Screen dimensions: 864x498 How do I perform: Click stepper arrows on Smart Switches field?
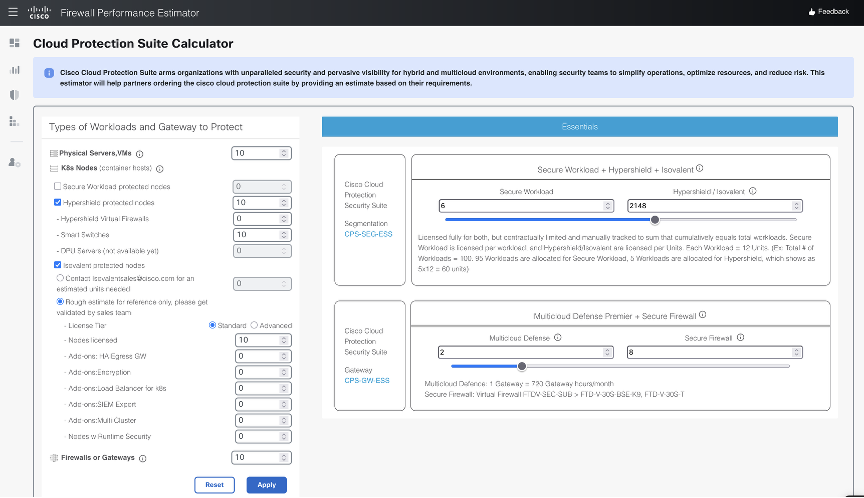pyautogui.click(x=285, y=234)
